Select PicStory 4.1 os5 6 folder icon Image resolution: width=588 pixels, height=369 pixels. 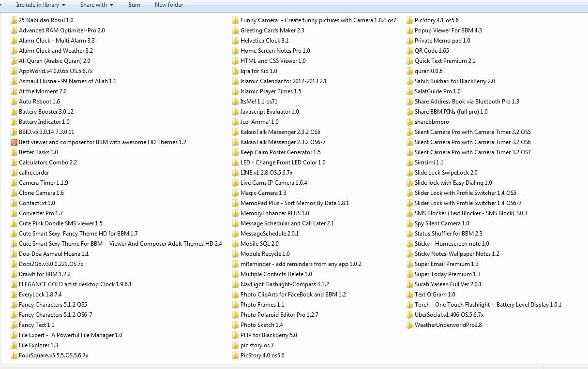409,20
